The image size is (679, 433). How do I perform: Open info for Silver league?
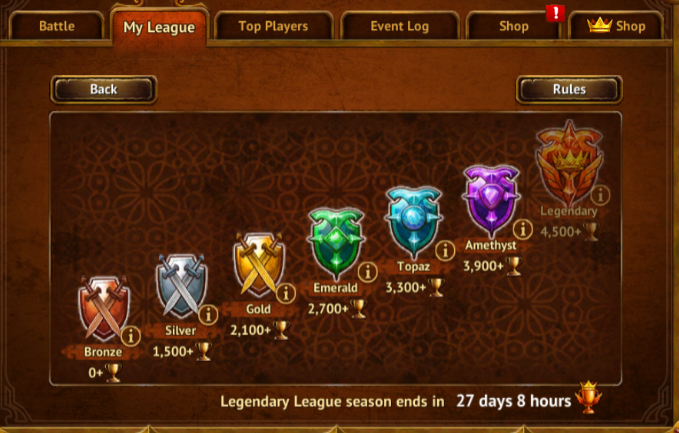coord(208,314)
